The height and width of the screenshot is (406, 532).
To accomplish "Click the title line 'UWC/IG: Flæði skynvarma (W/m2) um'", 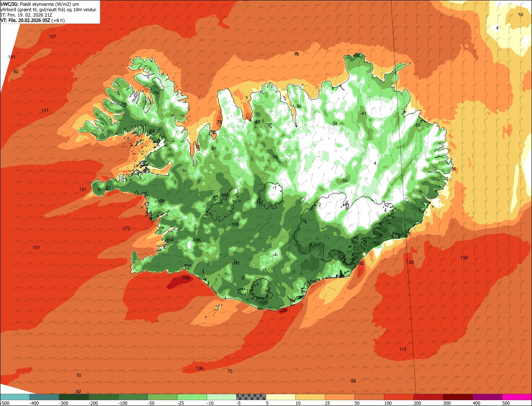I will (40, 4).
